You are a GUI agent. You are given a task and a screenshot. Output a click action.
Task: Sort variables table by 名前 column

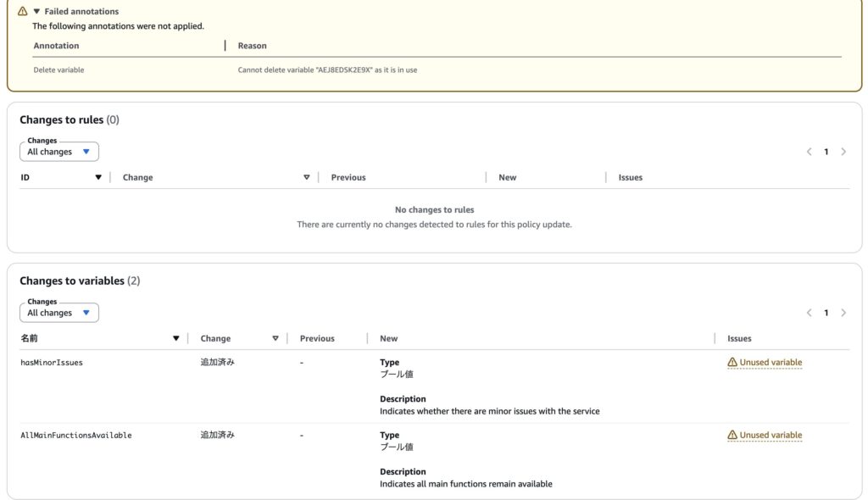(175, 338)
